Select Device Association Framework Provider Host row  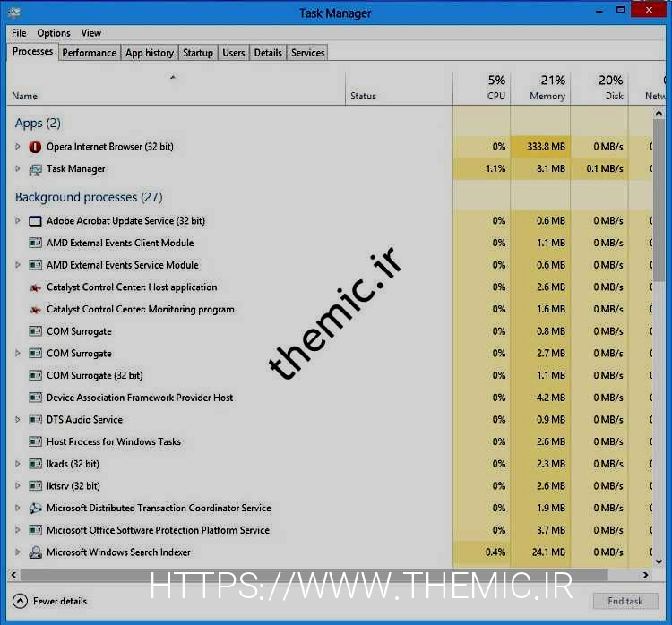tap(330, 398)
